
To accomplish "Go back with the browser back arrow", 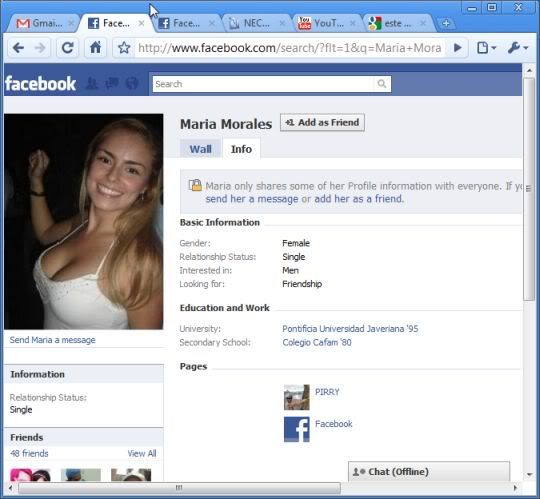I will [18, 48].
